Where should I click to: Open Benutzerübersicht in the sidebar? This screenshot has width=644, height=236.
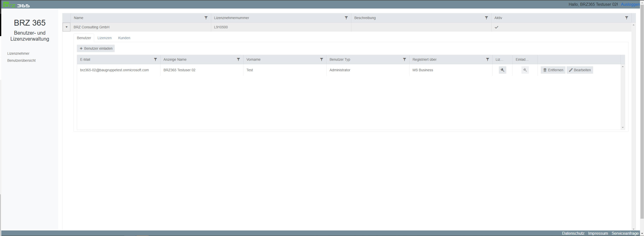pos(21,61)
